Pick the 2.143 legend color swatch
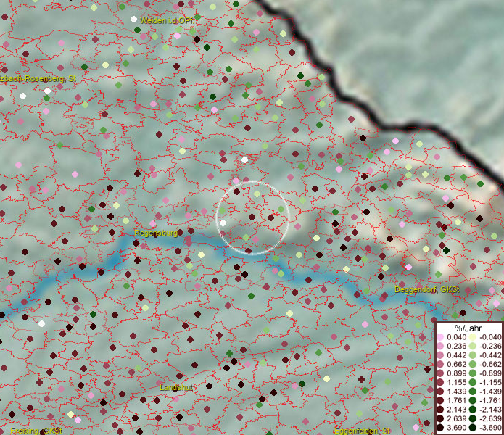504x435 pixels. click(440, 410)
